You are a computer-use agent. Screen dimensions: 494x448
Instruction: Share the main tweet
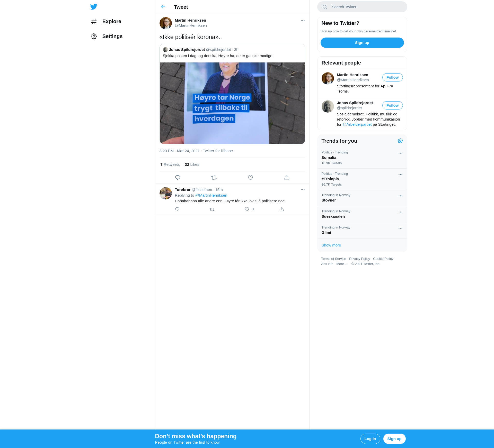point(287,178)
